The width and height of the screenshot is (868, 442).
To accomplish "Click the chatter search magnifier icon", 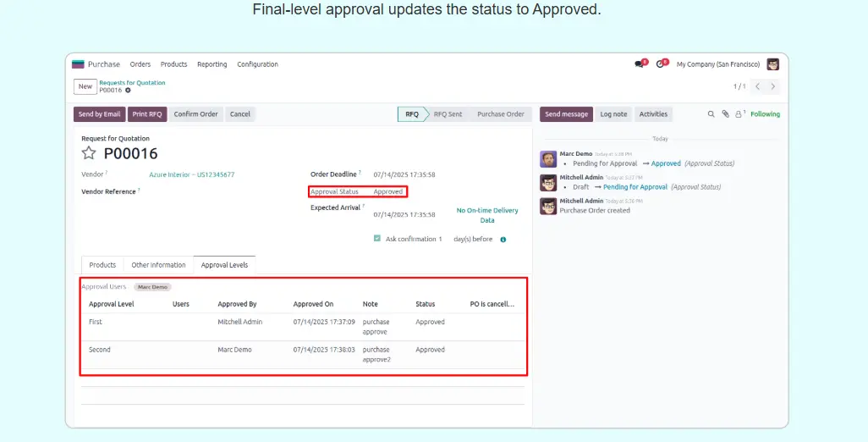I will click(x=711, y=114).
